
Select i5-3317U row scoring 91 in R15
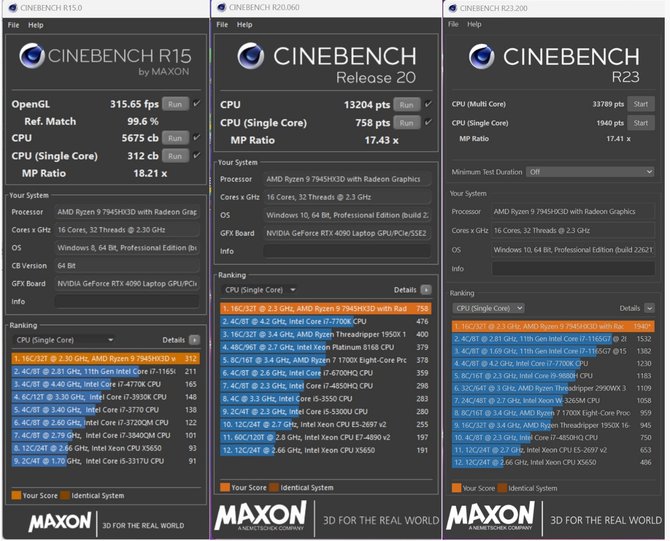pos(106,461)
